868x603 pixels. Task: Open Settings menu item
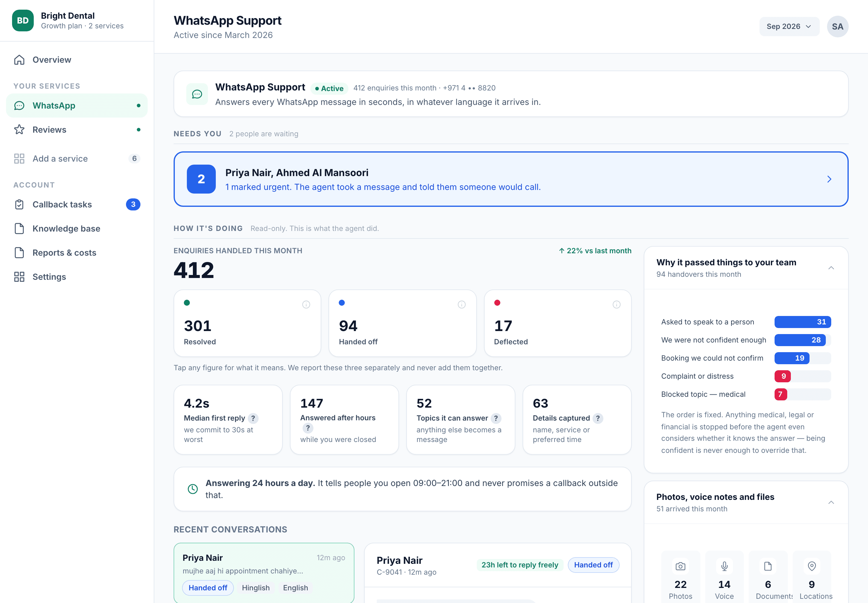[77, 277]
